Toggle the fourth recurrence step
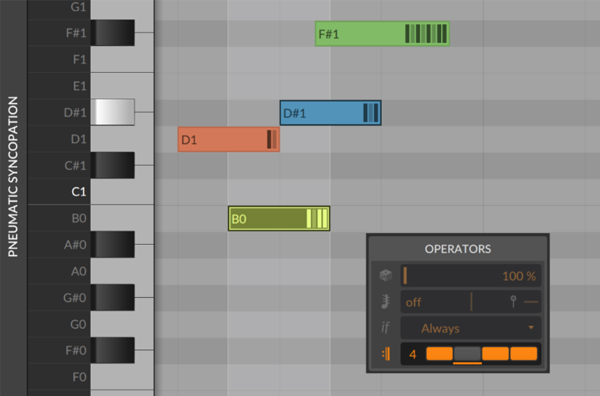 (x=523, y=354)
